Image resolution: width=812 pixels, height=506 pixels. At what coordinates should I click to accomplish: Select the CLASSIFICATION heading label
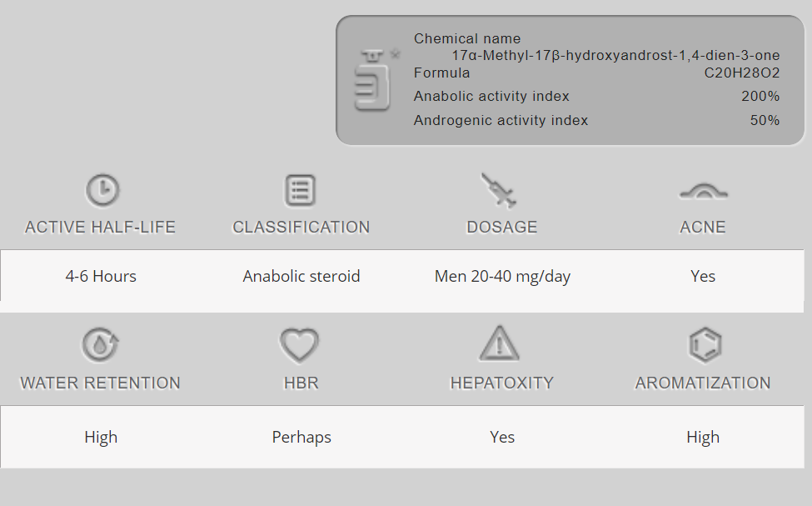click(301, 228)
